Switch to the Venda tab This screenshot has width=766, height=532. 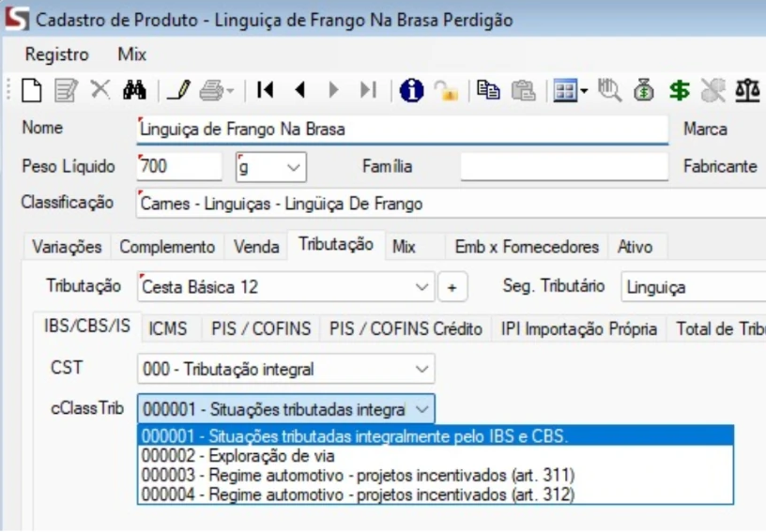256,247
